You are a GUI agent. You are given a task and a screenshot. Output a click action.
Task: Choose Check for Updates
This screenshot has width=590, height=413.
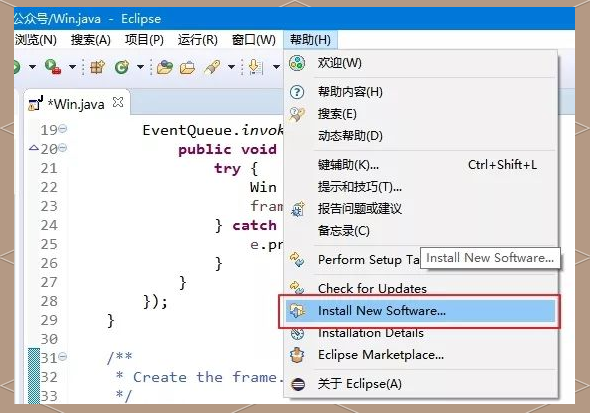pyautogui.click(x=420, y=289)
